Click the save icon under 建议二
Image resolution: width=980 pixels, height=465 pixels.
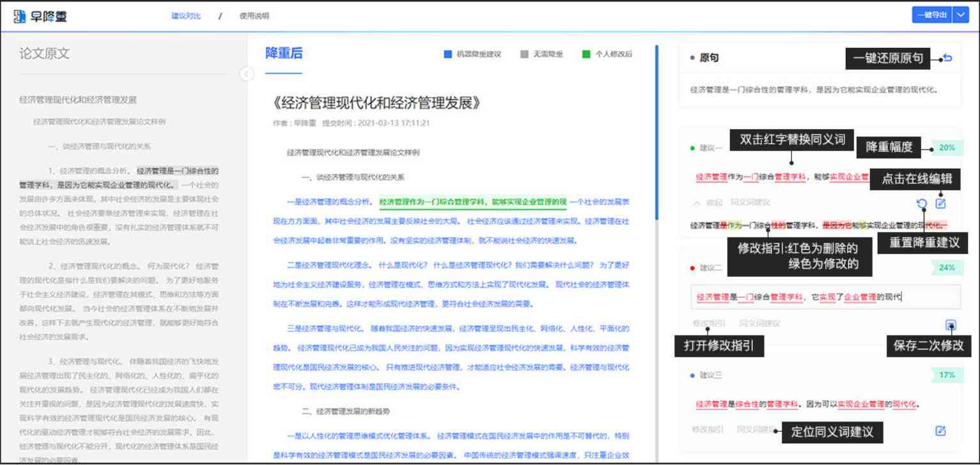pos(951,325)
